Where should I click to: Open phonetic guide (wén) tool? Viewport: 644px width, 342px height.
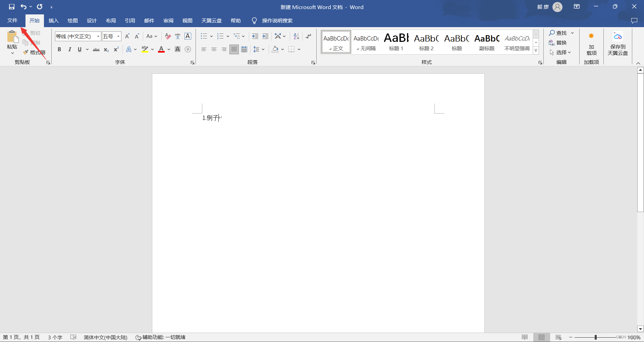tap(178, 36)
